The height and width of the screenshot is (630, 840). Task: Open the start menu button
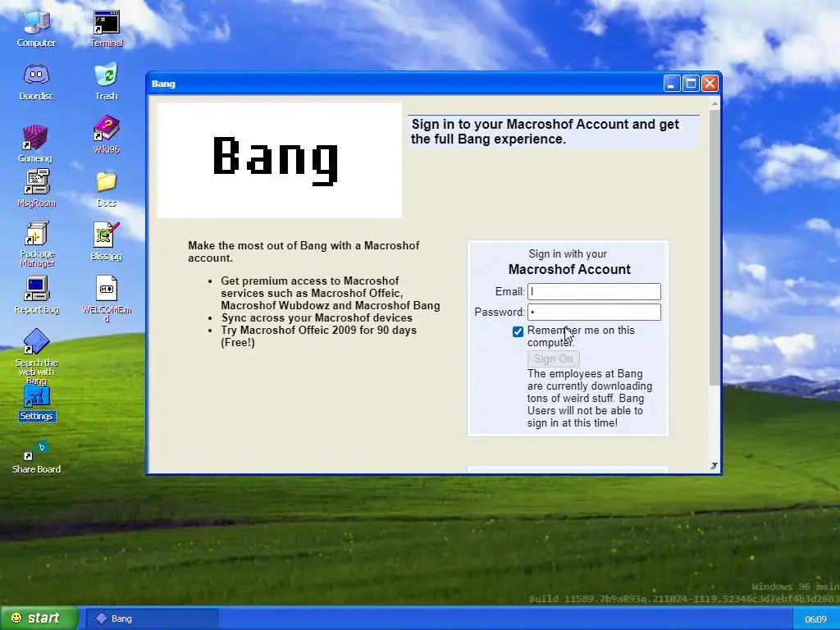(39, 619)
